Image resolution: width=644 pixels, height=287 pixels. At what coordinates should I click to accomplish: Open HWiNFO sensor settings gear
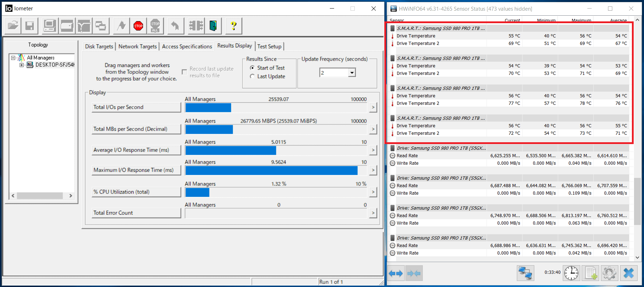click(609, 273)
